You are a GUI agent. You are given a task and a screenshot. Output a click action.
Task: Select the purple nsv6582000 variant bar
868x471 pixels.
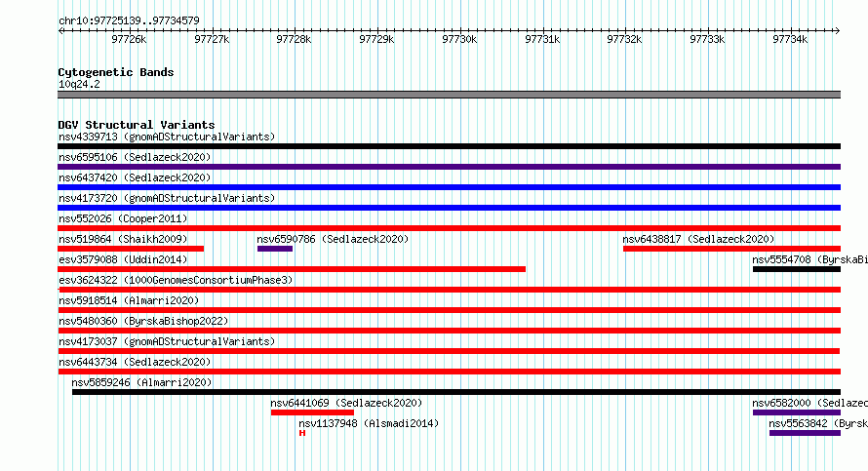(797, 412)
